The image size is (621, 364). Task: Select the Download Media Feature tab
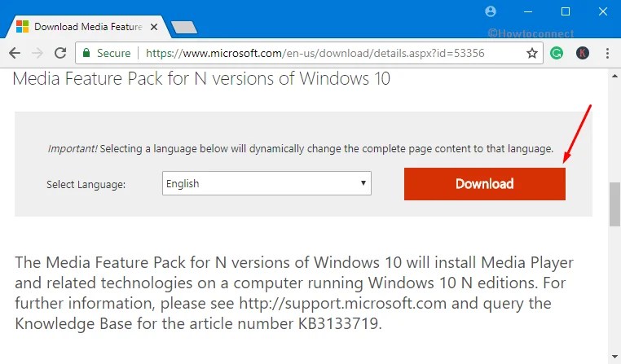[x=87, y=27]
